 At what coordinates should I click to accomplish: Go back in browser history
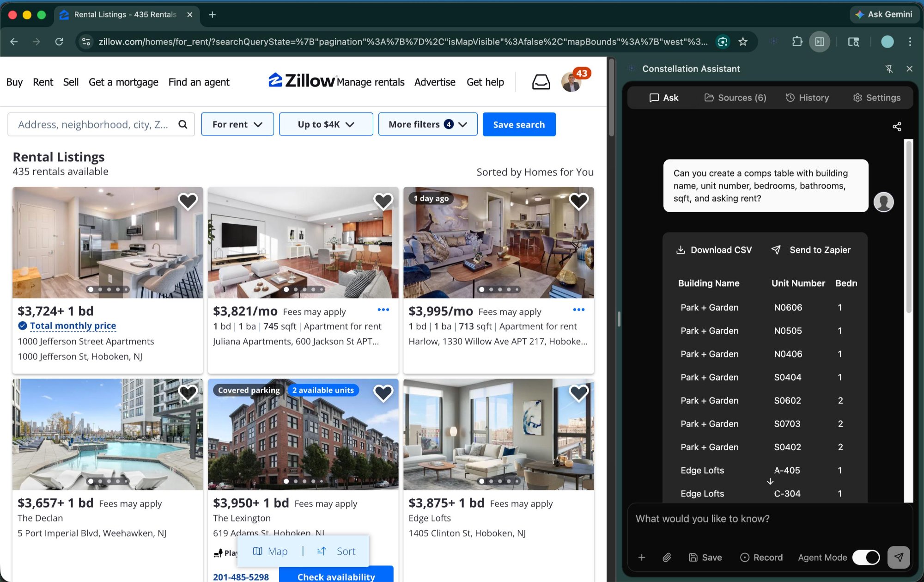click(x=14, y=42)
